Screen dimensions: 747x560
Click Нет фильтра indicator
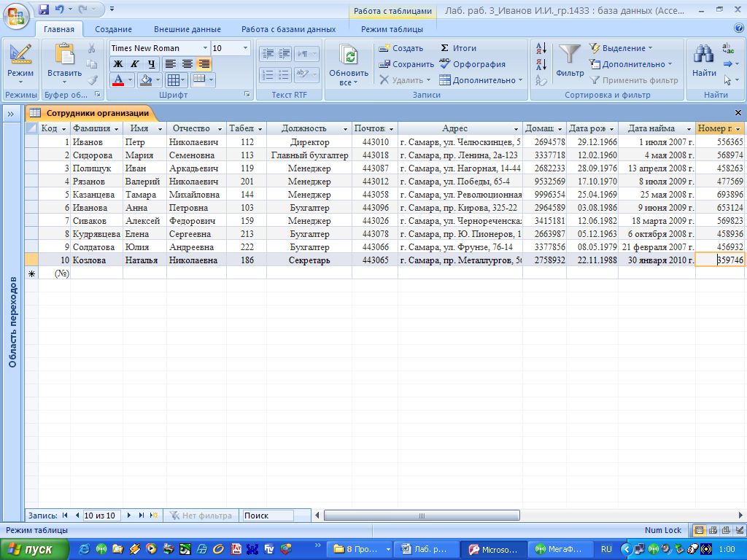pyautogui.click(x=201, y=516)
